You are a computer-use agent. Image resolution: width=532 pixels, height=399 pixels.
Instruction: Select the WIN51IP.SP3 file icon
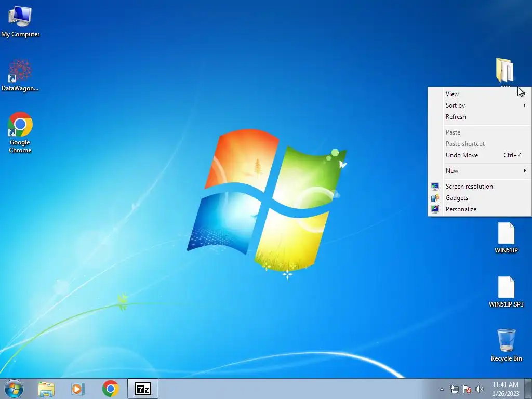(x=506, y=292)
